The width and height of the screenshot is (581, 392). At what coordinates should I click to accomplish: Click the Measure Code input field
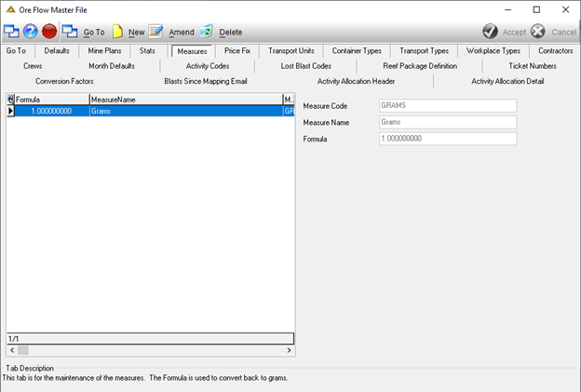pyautogui.click(x=448, y=105)
